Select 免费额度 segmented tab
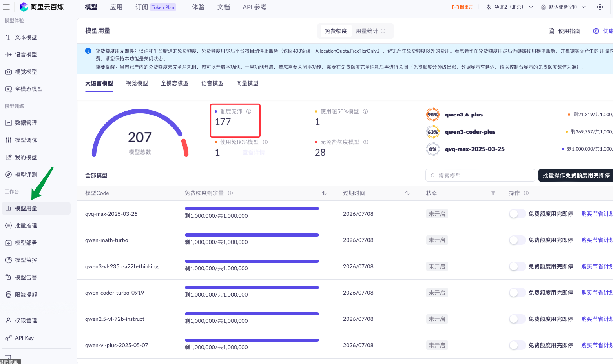Image resolution: width=613 pixels, height=364 pixels. click(336, 31)
